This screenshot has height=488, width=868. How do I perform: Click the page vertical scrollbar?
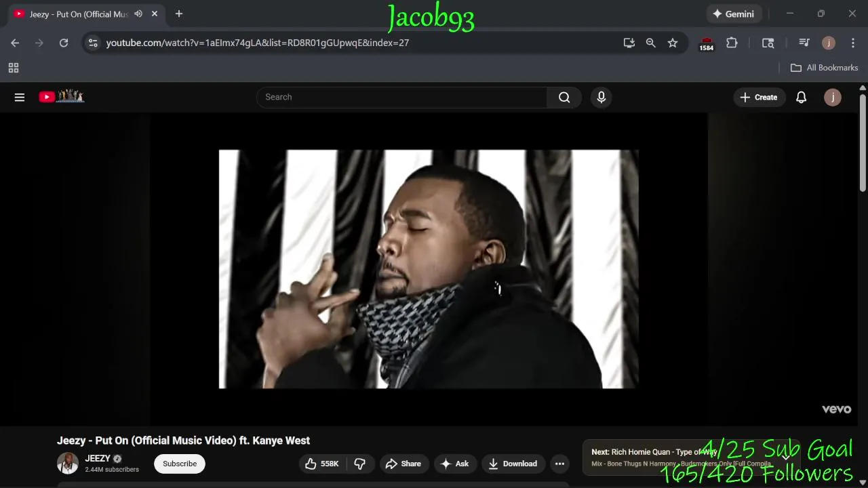point(863,142)
